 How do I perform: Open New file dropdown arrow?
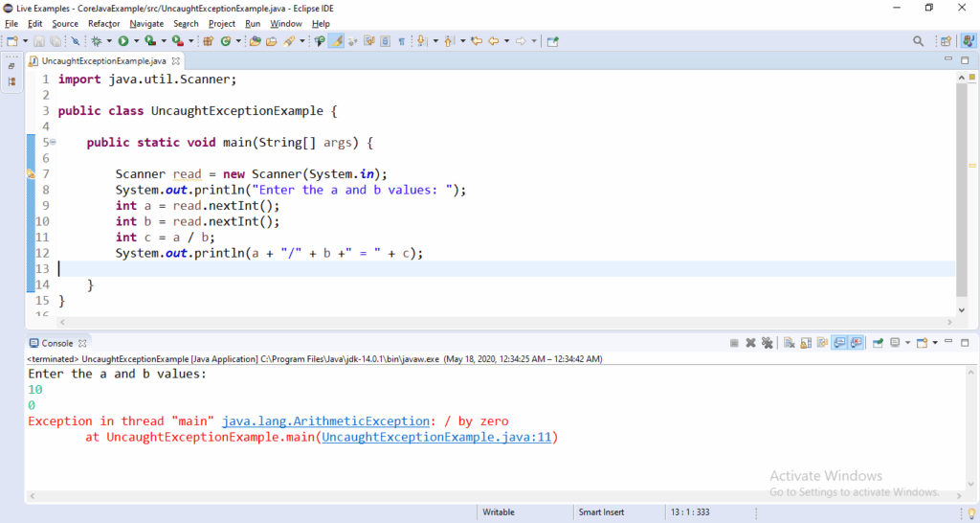(26, 41)
